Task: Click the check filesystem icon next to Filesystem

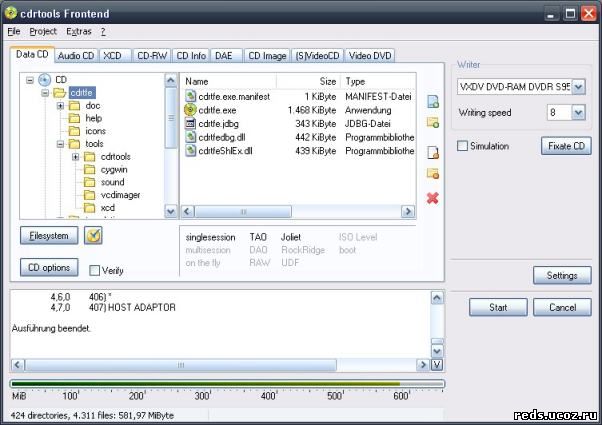Action: (x=93, y=235)
